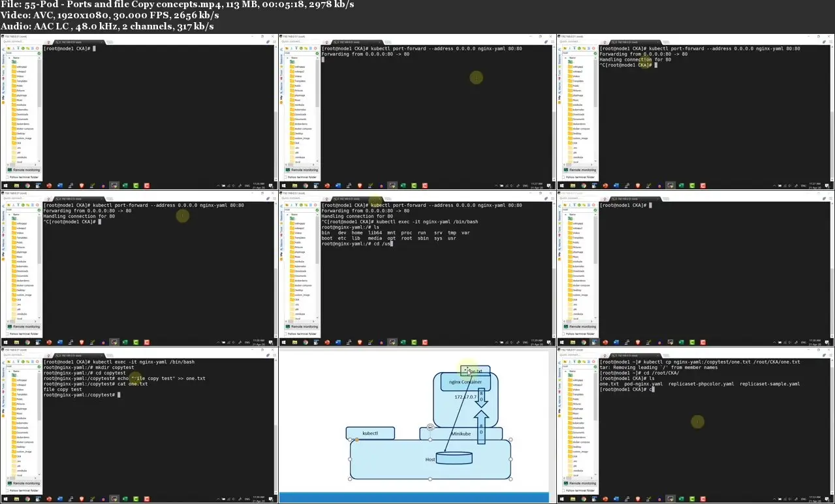Open Excel taskbar icon in kubectl cp frame
835x504 pixels.
[682, 499]
